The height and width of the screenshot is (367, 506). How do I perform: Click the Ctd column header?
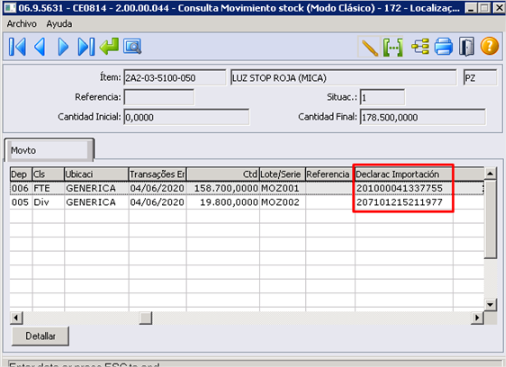point(223,174)
